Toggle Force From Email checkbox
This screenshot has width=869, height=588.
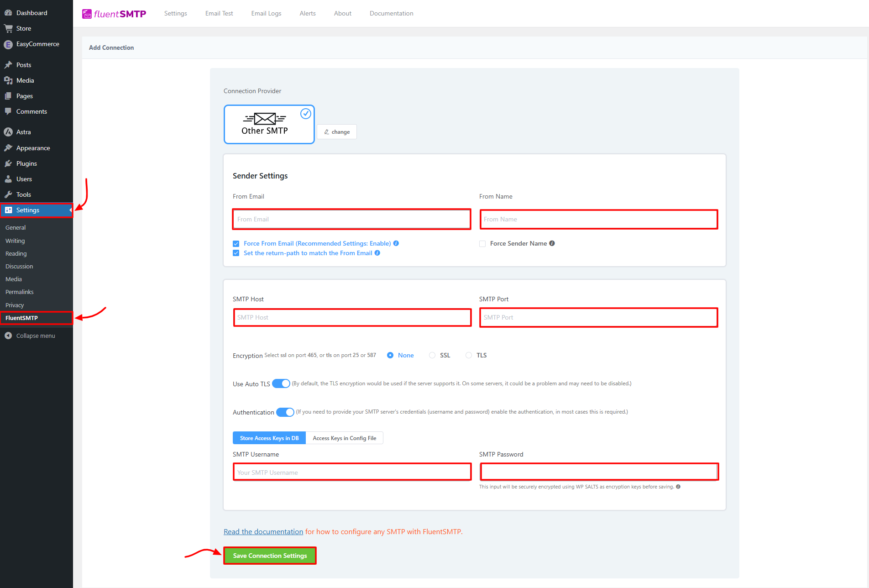click(x=236, y=244)
